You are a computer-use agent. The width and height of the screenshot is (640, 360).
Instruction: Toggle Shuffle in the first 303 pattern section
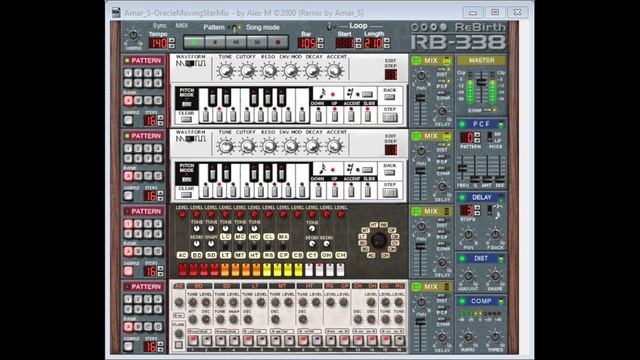click(x=128, y=120)
